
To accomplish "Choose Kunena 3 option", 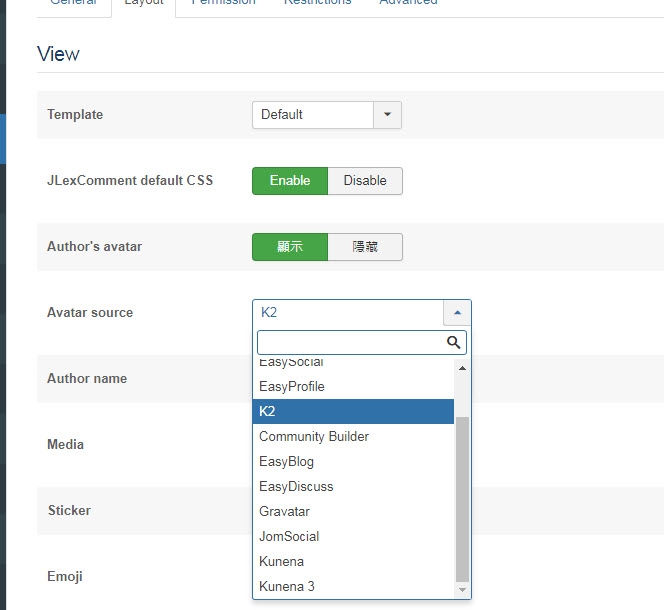I will click(287, 586).
